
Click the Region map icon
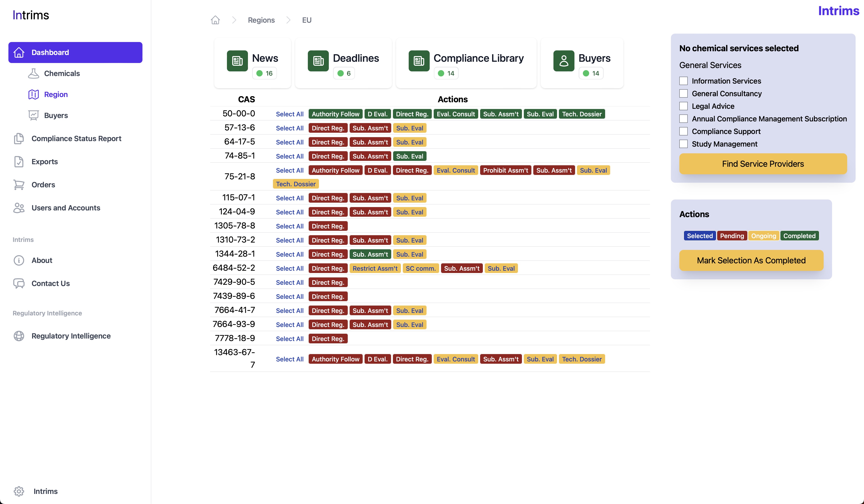coord(33,94)
